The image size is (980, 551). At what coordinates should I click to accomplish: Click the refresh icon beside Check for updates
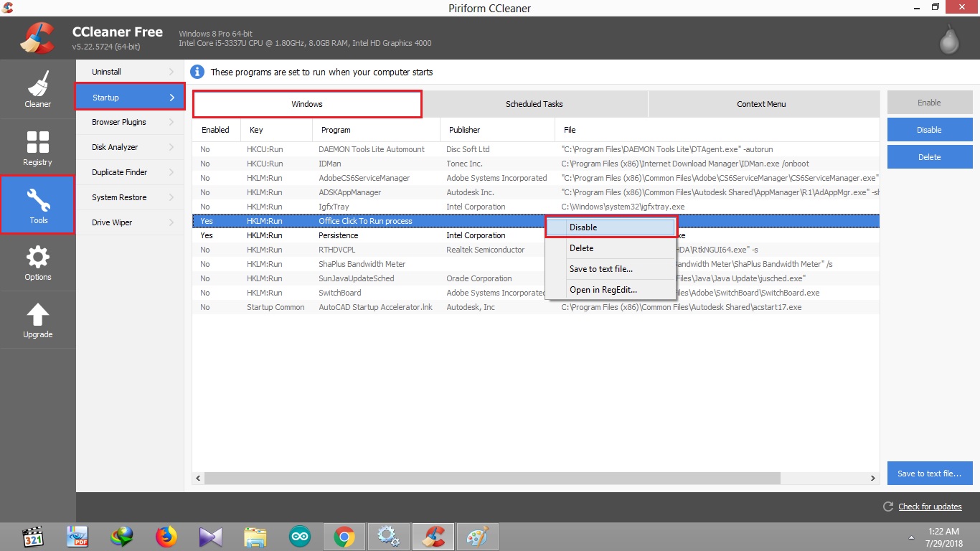point(888,507)
